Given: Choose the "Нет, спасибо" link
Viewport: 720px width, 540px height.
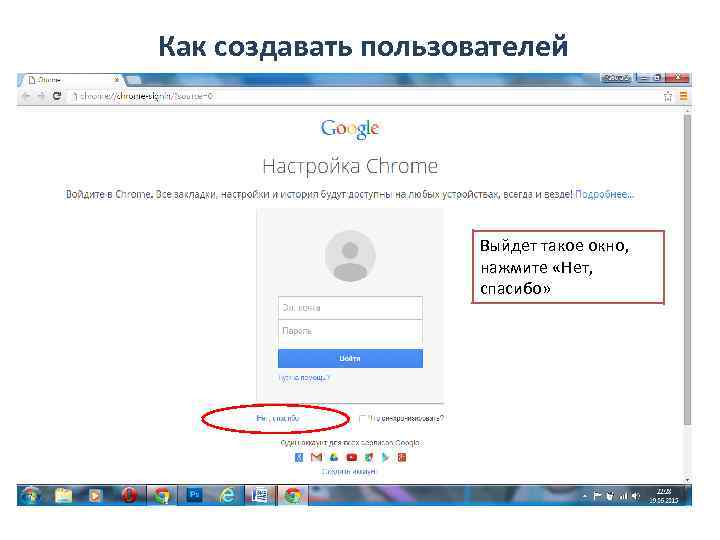Looking at the screenshot, I should pos(278,418).
